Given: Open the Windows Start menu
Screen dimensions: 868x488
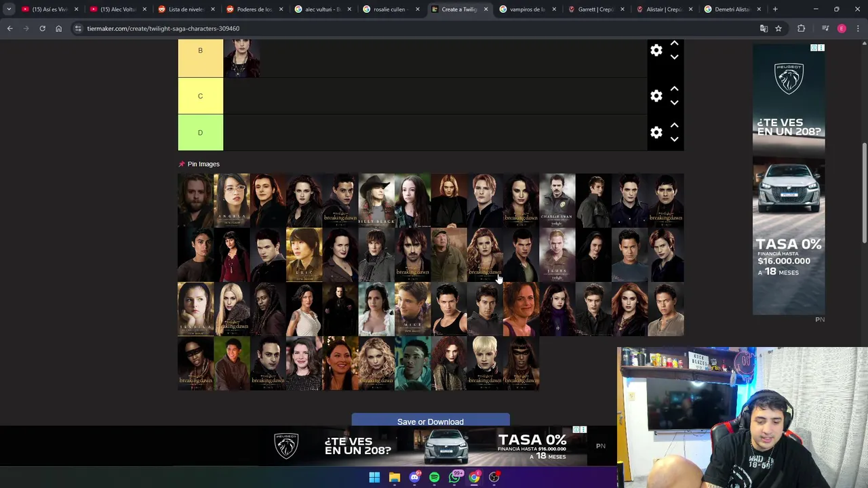Looking at the screenshot, I should [374, 477].
